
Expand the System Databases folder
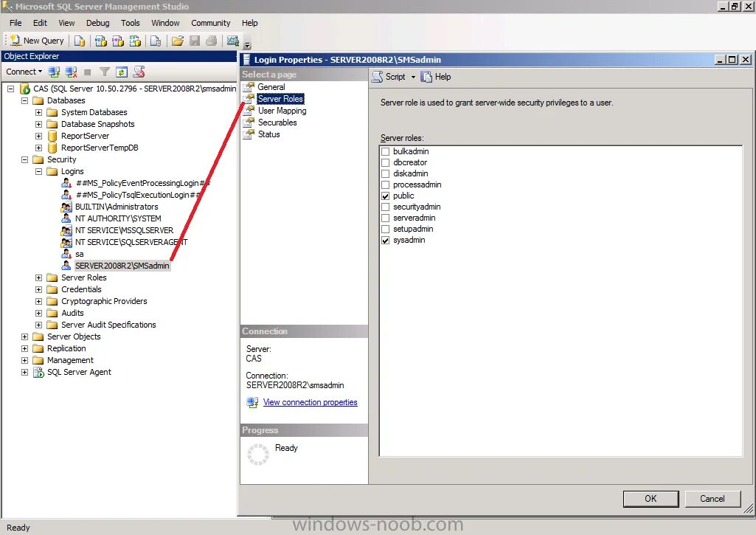click(38, 112)
